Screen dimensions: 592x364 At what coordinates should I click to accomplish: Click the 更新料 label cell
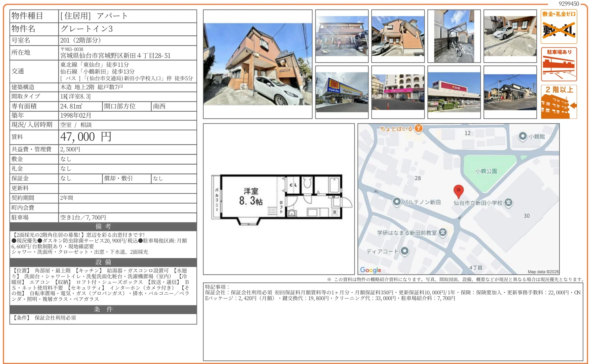[x=34, y=188]
